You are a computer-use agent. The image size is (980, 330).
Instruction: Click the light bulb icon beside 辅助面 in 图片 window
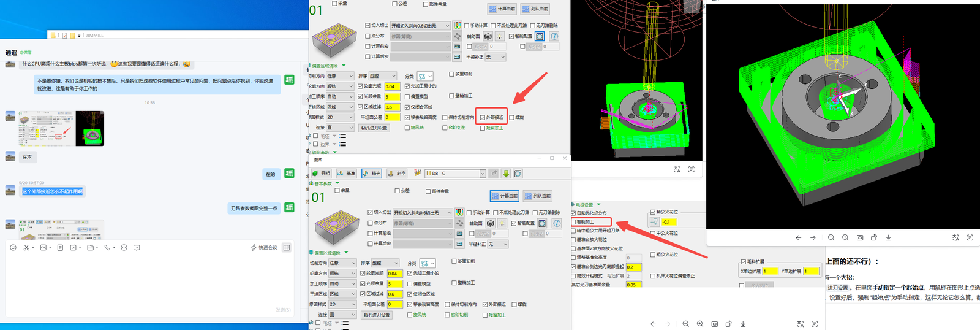(502, 223)
